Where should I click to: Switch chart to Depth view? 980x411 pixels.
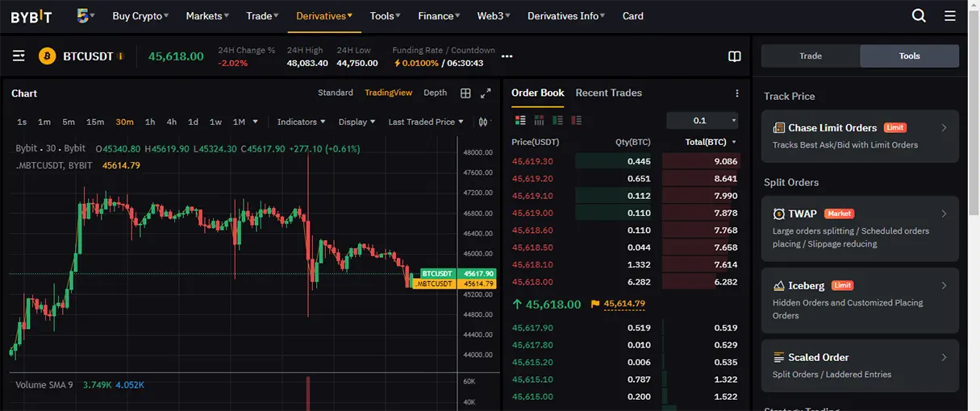[436, 93]
